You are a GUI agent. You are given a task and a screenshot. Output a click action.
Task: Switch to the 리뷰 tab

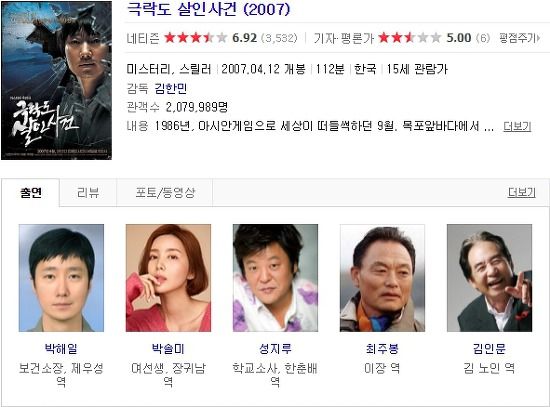click(x=88, y=193)
